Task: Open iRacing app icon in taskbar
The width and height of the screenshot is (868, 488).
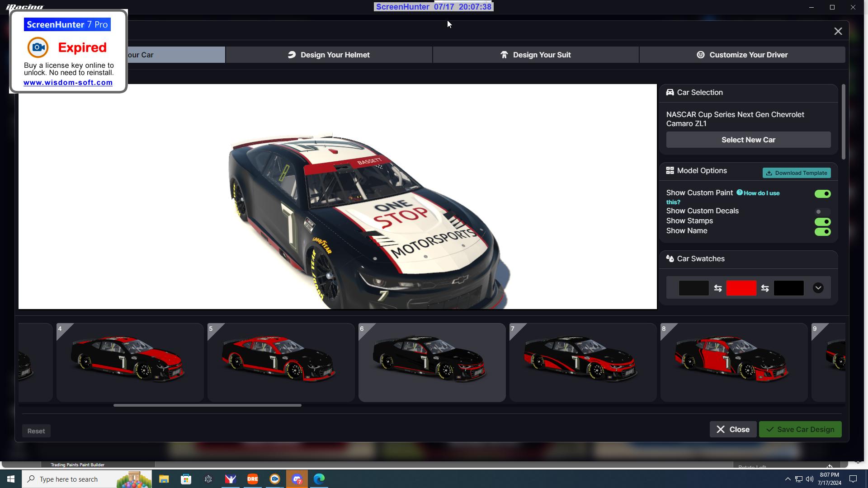Action: 231,479
